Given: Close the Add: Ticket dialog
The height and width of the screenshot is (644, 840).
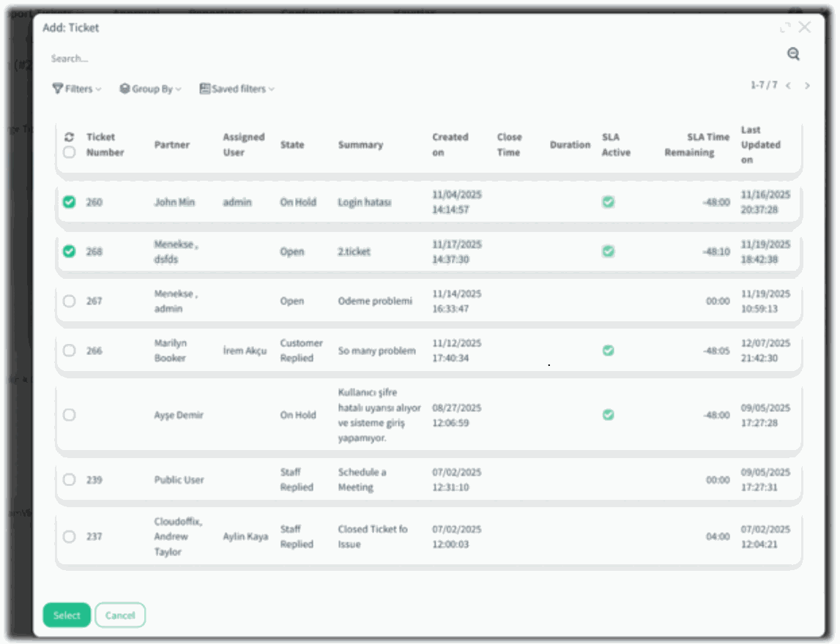Looking at the screenshot, I should tap(805, 27).
